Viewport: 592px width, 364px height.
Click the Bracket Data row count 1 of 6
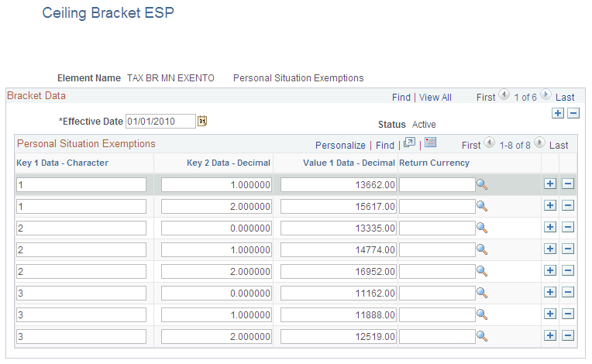(x=525, y=98)
